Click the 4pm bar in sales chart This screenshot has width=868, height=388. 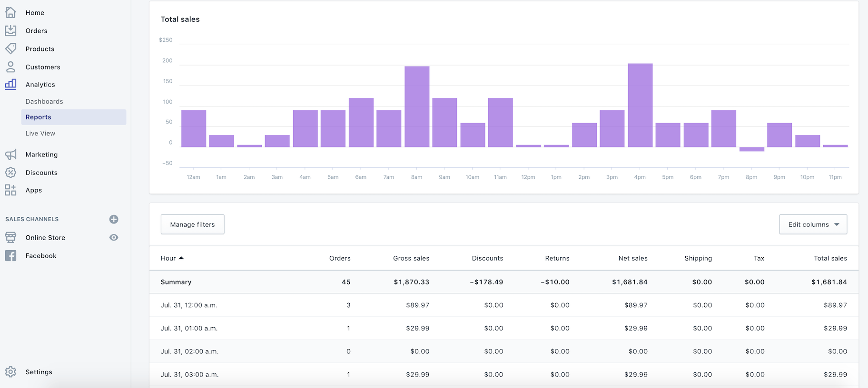(640, 105)
